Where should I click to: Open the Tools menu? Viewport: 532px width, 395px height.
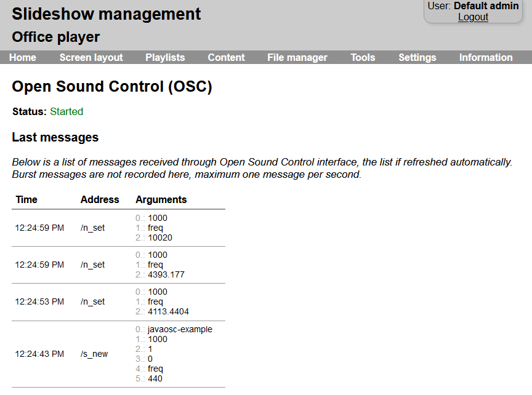tap(363, 57)
